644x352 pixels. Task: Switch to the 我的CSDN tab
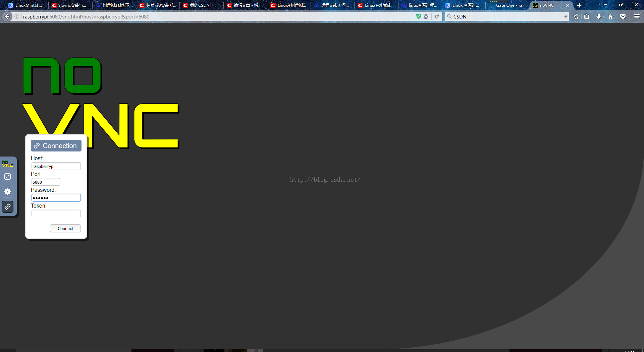(202, 5)
